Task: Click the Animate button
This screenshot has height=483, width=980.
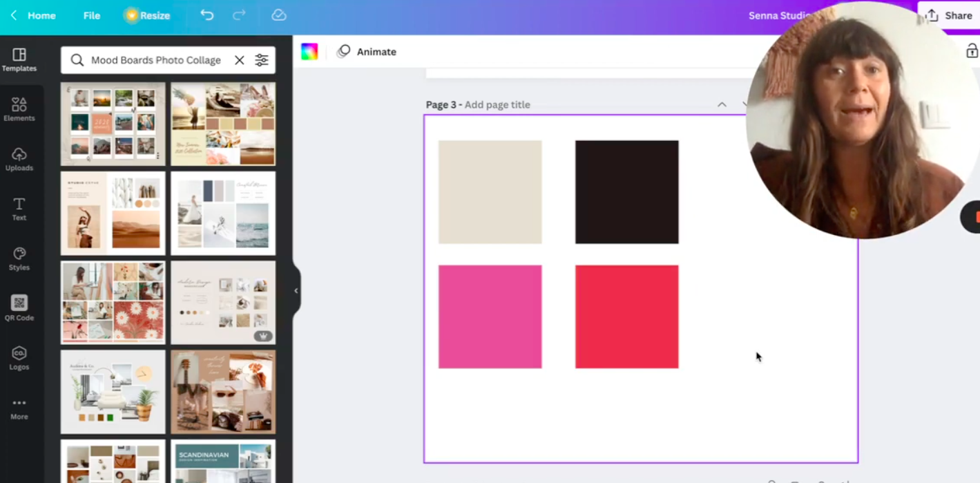Action: 367,52
